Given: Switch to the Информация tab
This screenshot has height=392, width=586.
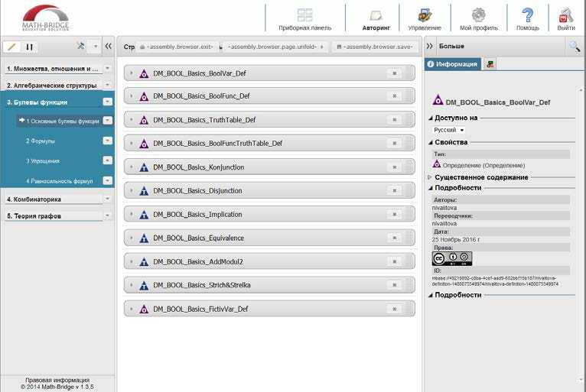Looking at the screenshot, I should click(x=452, y=64).
